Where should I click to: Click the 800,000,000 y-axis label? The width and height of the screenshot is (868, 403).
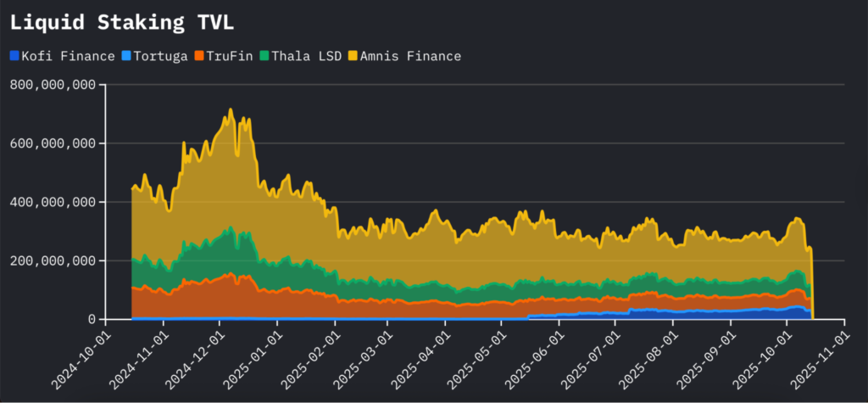tap(51, 85)
